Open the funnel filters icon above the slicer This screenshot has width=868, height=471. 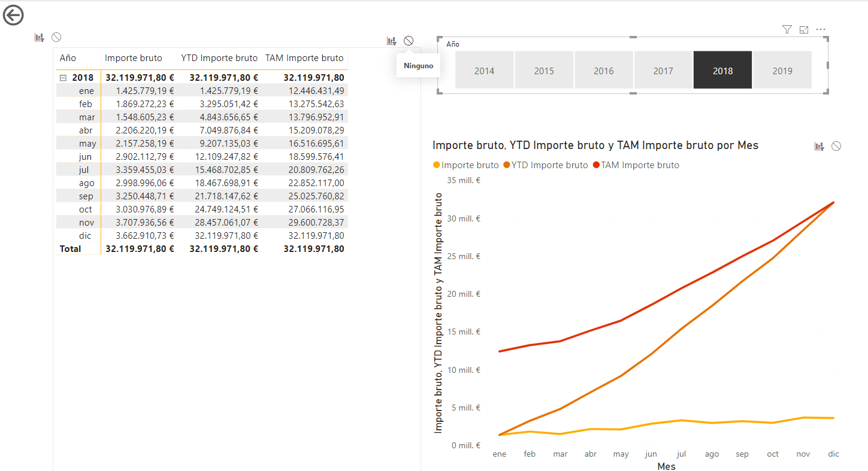(x=787, y=29)
